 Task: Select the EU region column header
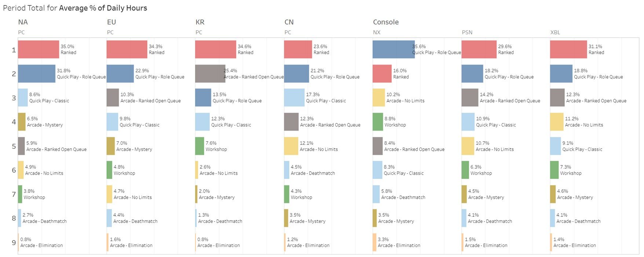[111, 22]
